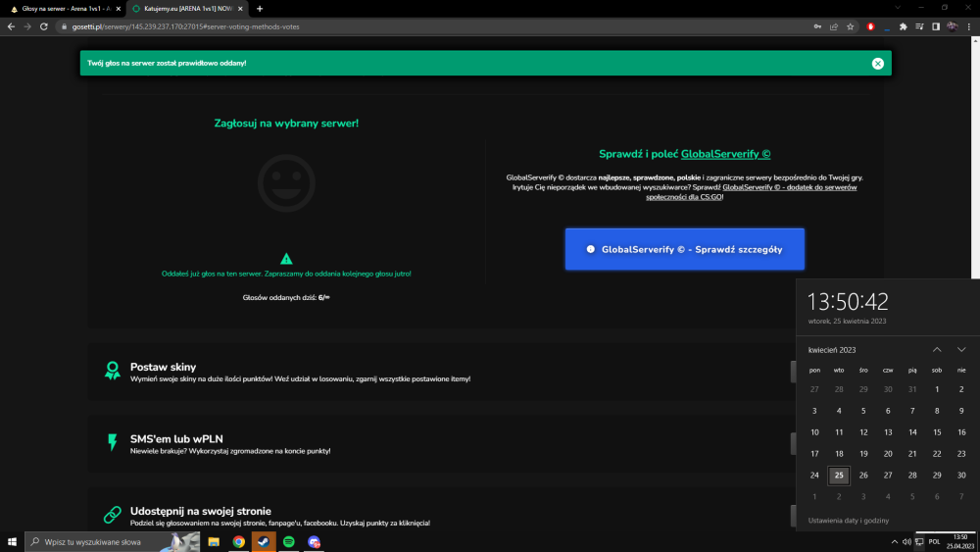Click the POL language indicator
980x552 pixels.
coord(934,541)
